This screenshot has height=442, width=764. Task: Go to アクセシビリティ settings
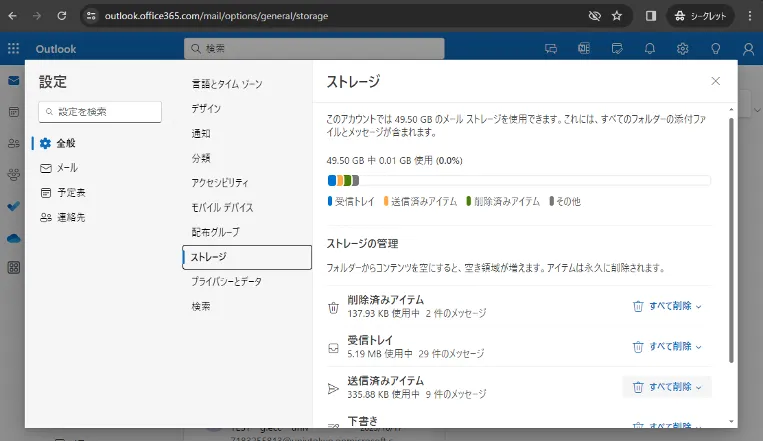click(220, 183)
